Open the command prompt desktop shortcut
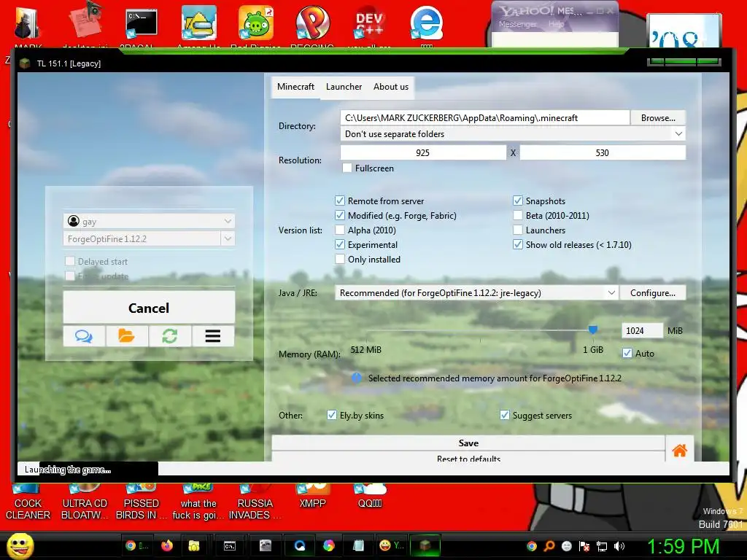The image size is (747, 560). coord(141,23)
